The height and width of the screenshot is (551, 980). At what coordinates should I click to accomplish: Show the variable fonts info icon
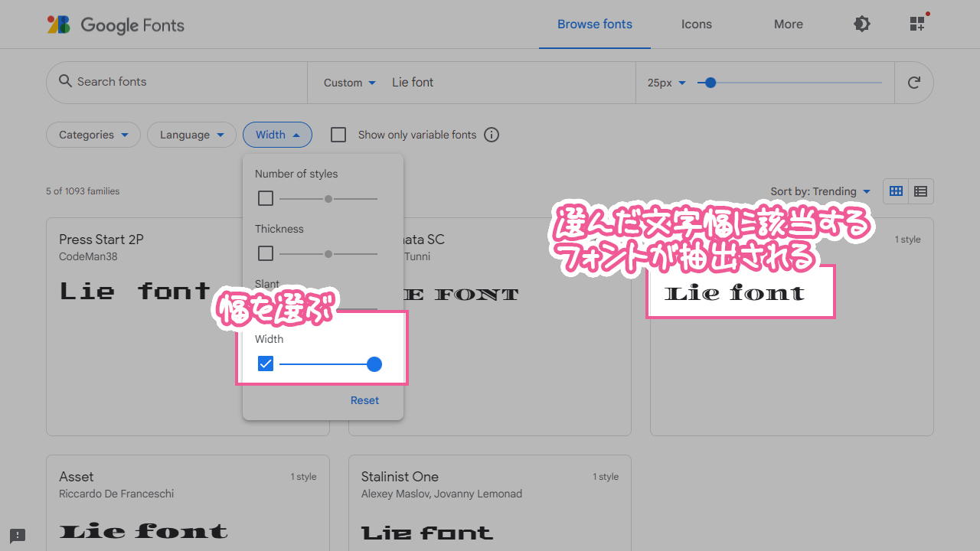(x=492, y=135)
